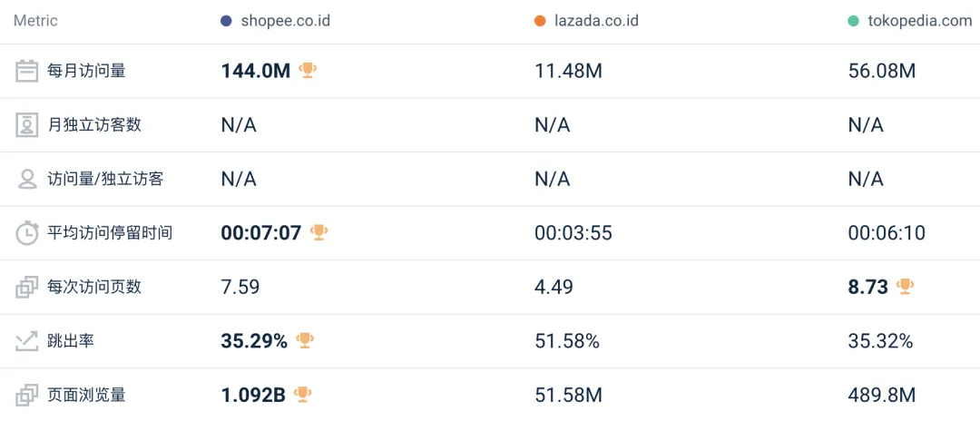Click the calendar icon for 每月访问量
Image resolution: width=980 pixels, height=421 pixels.
click(27, 71)
